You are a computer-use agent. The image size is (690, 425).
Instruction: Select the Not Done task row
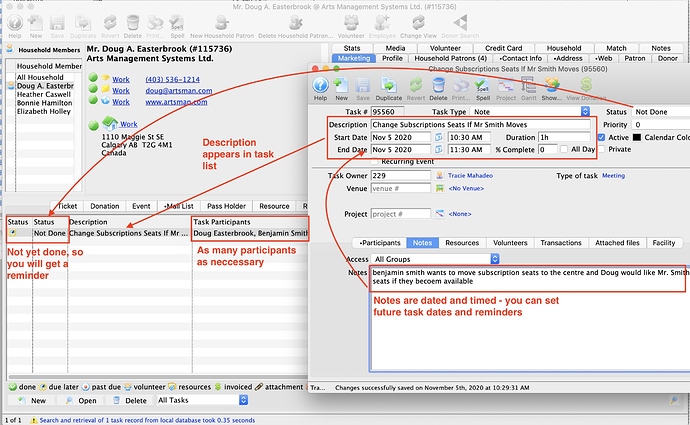click(x=158, y=233)
